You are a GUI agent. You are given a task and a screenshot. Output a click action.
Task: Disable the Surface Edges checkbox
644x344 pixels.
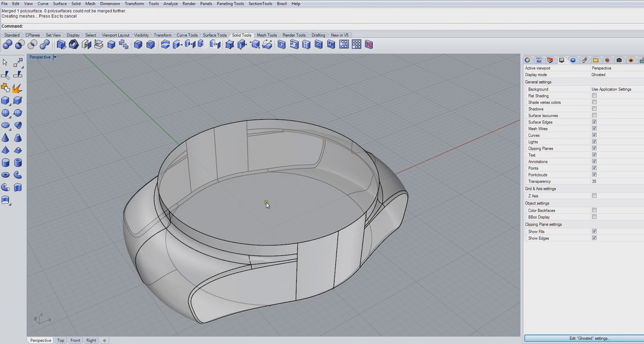point(594,122)
